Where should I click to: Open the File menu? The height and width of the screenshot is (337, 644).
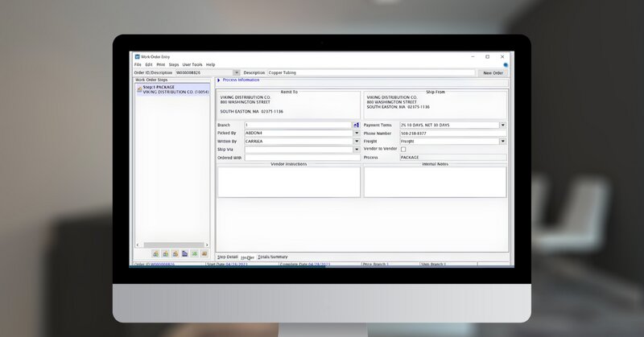pyautogui.click(x=138, y=65)
